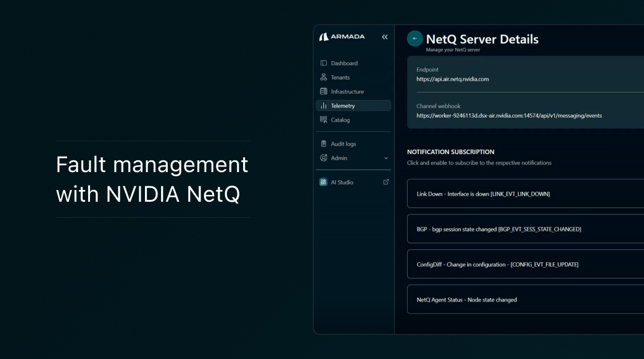644x359 pixels.
Task: Open the Catalog menu item
Action: 353,120
